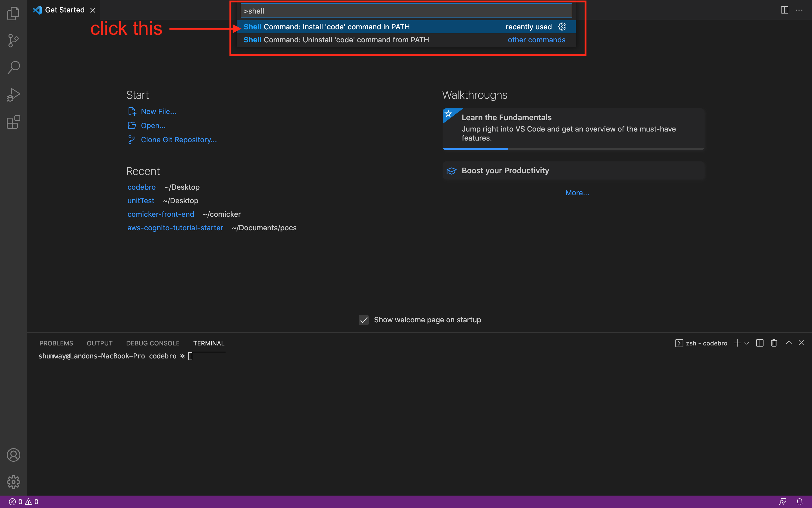Split the editor to the right
The height and width of the screenshot is (508, 812).
click(784, 10)
